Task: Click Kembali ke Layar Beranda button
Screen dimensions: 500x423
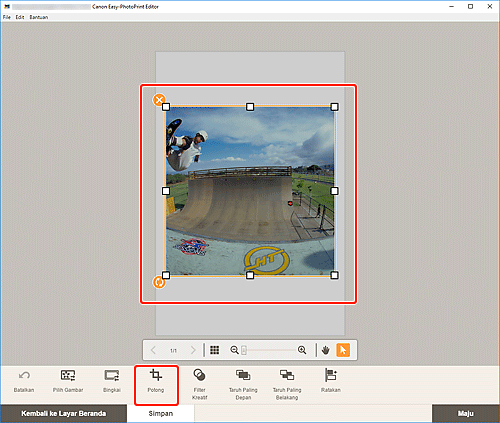Action: click(x=63, y=414)
